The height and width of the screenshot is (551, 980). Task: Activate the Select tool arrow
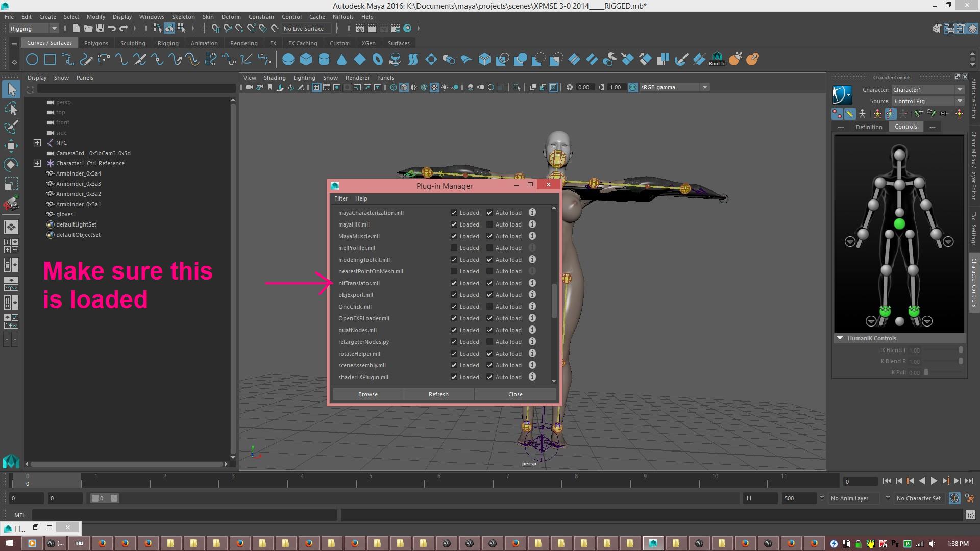11,89
